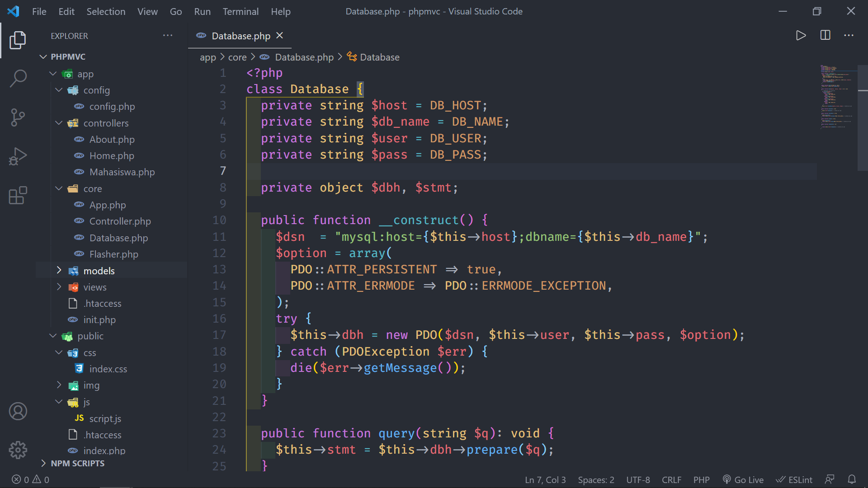
Task: Open config.php file
Action: [112, 107]
